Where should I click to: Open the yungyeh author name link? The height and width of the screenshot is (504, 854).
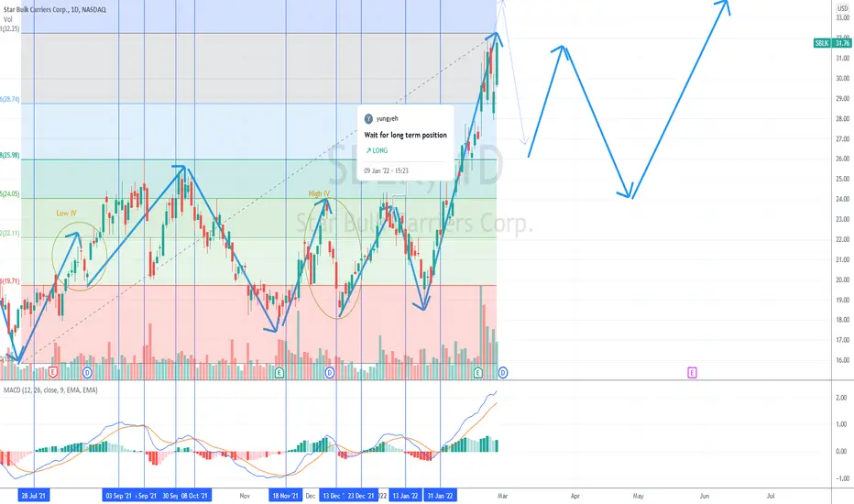388,118
